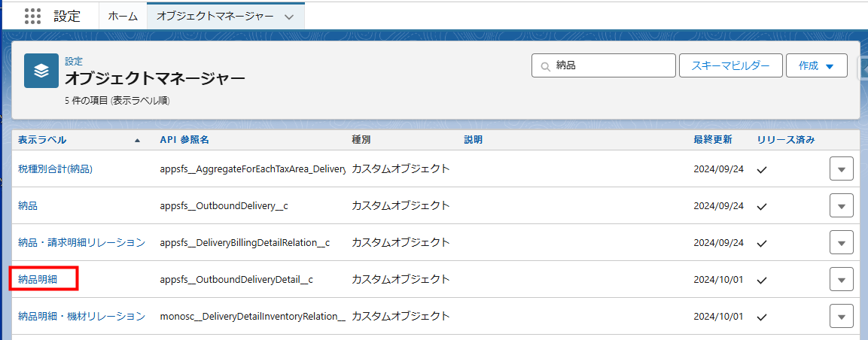The height and width of the screenshot is (340, 868).
Task: Open row actions menu for 納品
Action: tap(841, 205)
